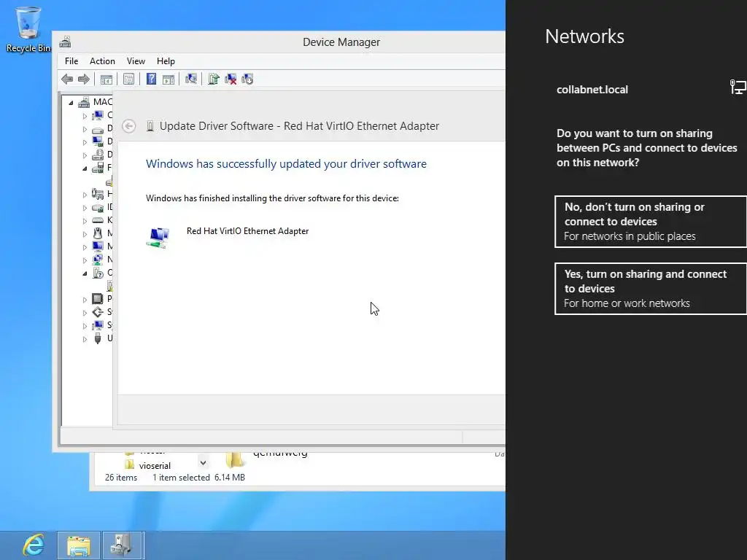This screenshot has height=560, width=747.
Task: Toggle the Show/Hide Console Tree toolbar icon
Action: click(107, 79)
